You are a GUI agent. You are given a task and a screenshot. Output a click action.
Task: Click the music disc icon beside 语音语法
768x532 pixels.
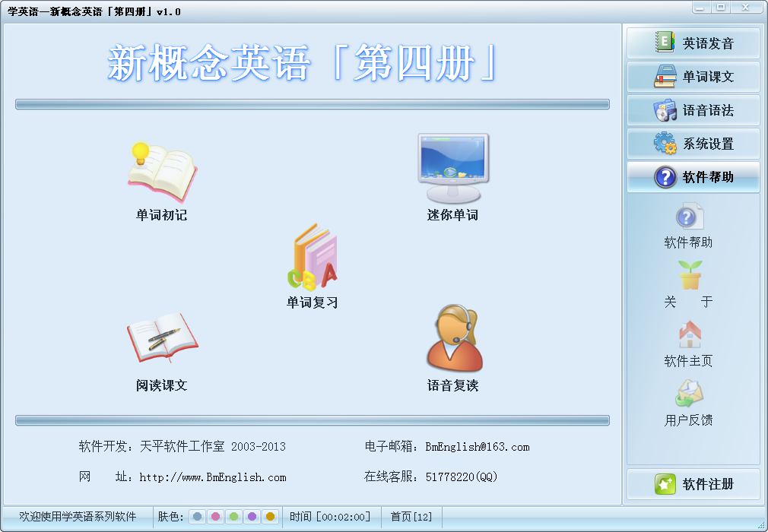pyautogui.click(x=665, y=110)
